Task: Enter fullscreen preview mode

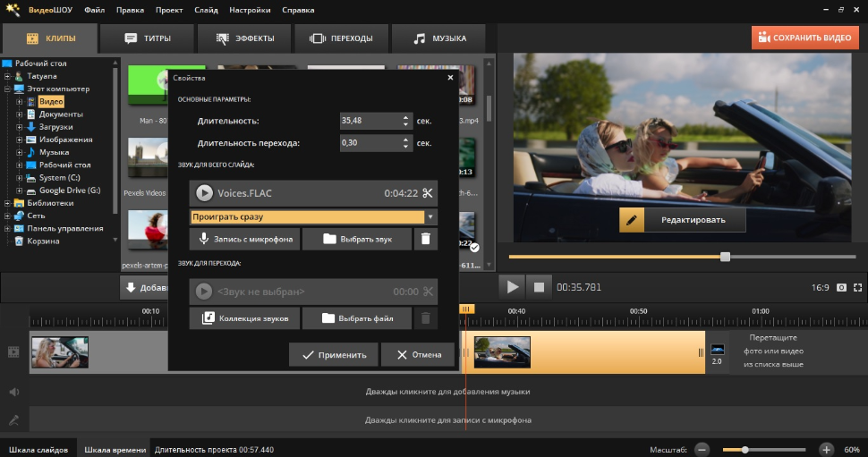Action: [x=858, y=287]
